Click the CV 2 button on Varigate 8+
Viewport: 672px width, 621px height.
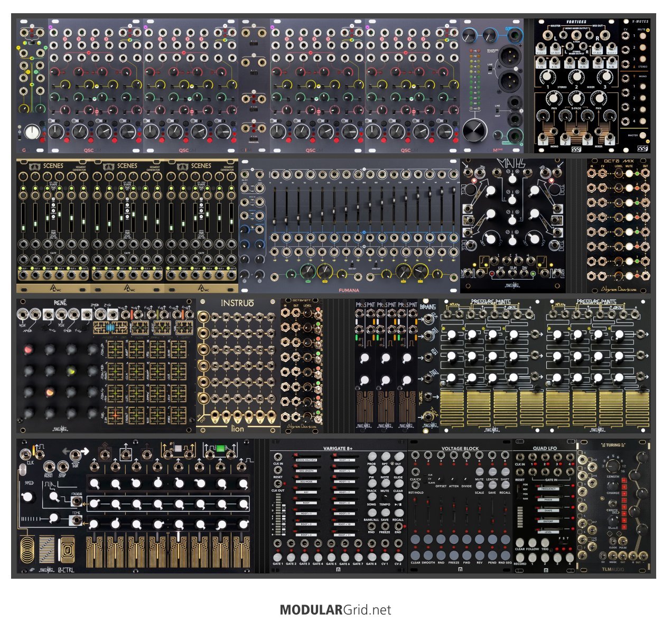pyautogui.click(x=399, y=558)
